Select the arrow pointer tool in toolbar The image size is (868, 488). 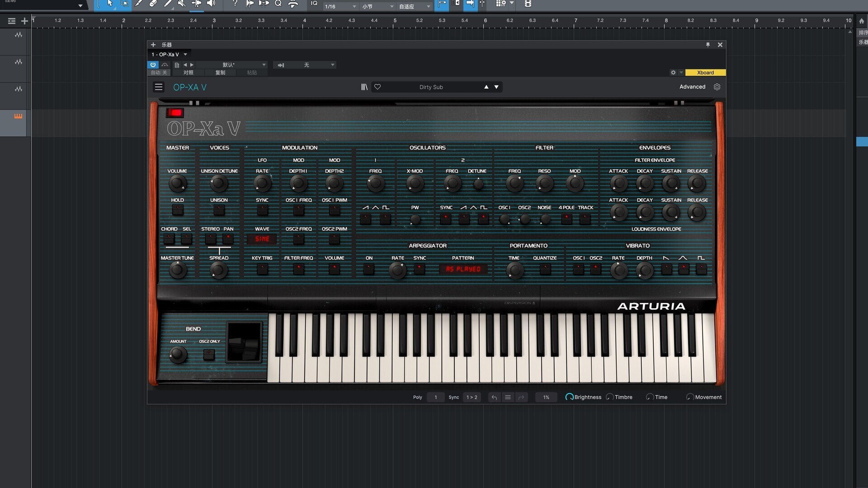tap(110, 4)
